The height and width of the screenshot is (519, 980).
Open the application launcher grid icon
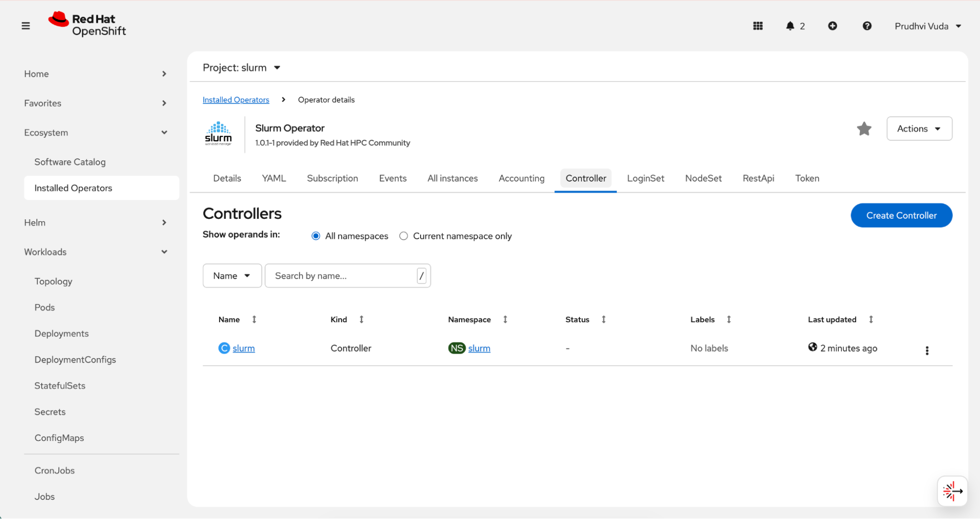[x=757, y=26]
